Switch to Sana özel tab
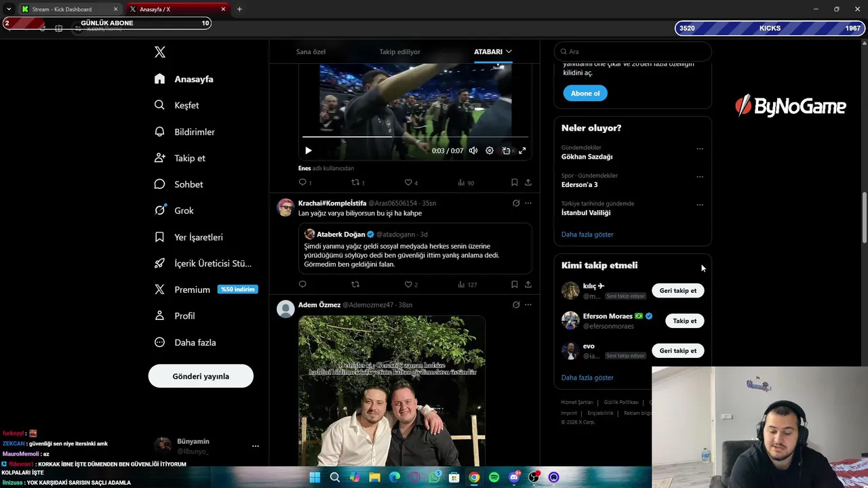 tap(311, 52)
